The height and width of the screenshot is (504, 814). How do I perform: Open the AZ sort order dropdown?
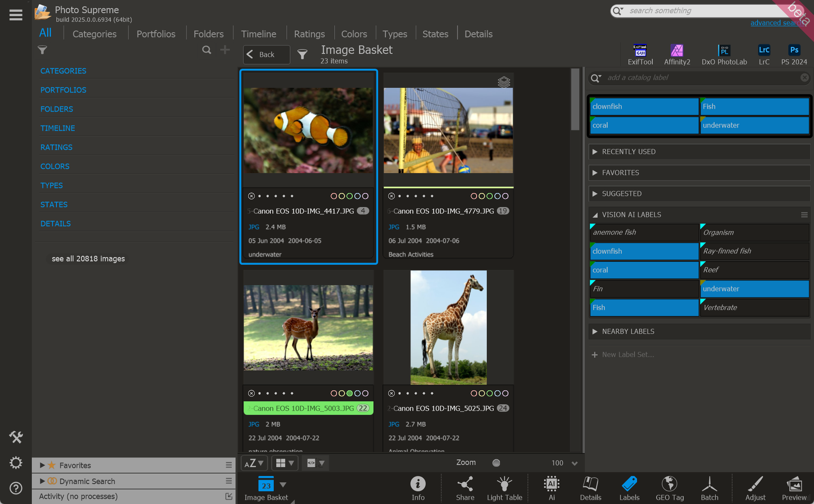pos(254,463)
